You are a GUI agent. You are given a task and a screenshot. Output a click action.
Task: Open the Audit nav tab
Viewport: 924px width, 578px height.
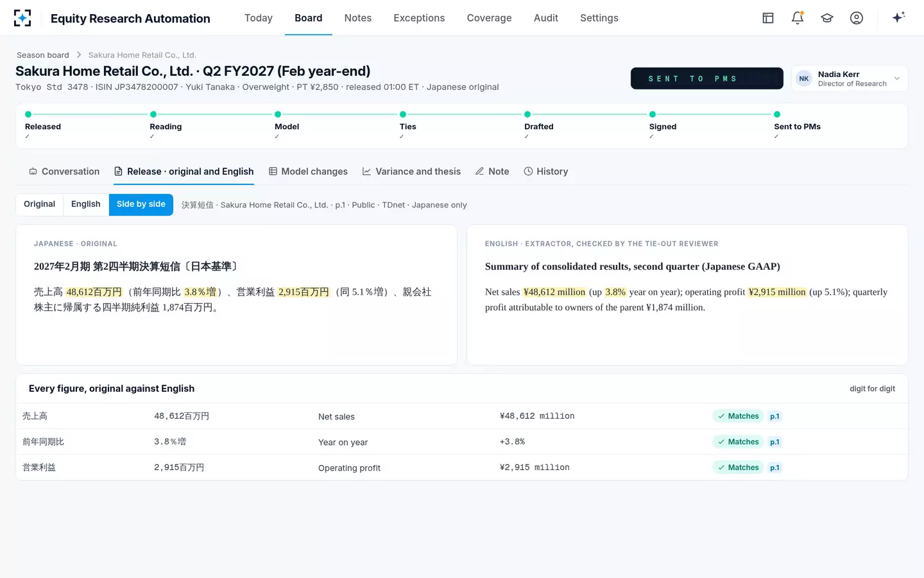[x=546, y=18]
